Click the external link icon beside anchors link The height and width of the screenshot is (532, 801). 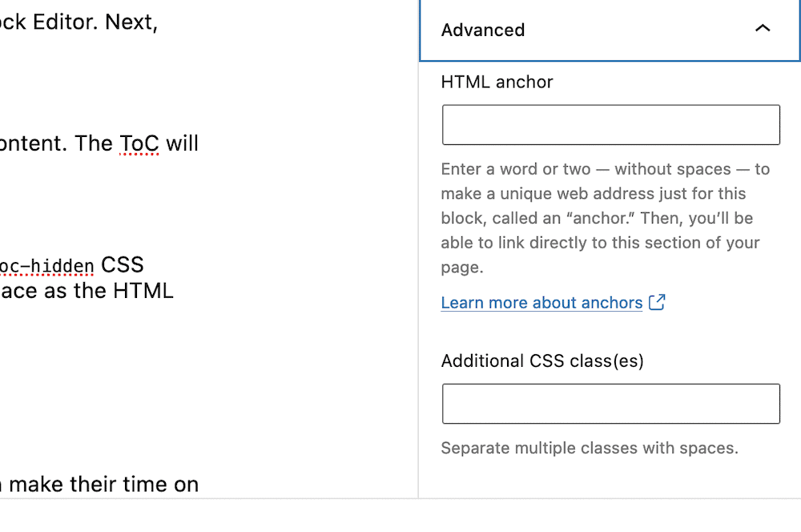coord(657,302)
